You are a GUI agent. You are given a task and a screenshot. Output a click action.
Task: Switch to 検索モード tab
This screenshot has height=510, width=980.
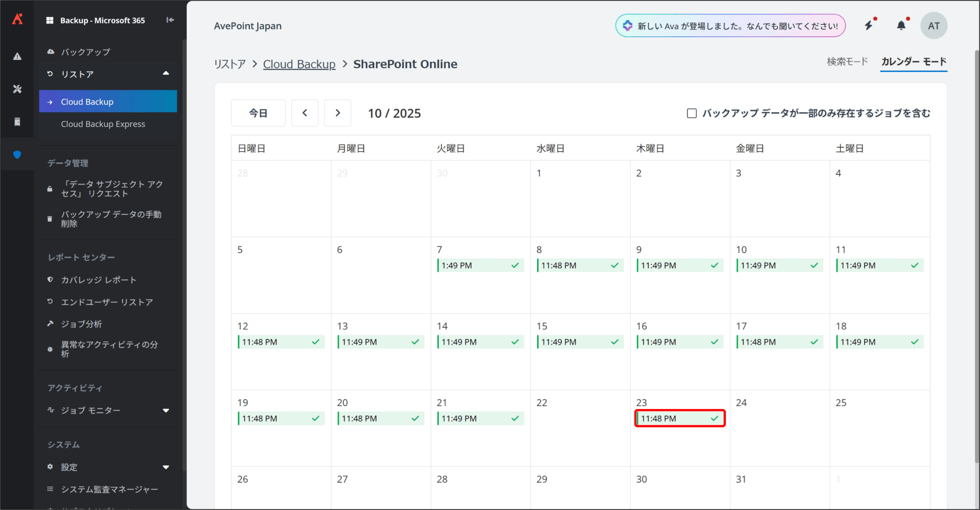tap(847, 62)
